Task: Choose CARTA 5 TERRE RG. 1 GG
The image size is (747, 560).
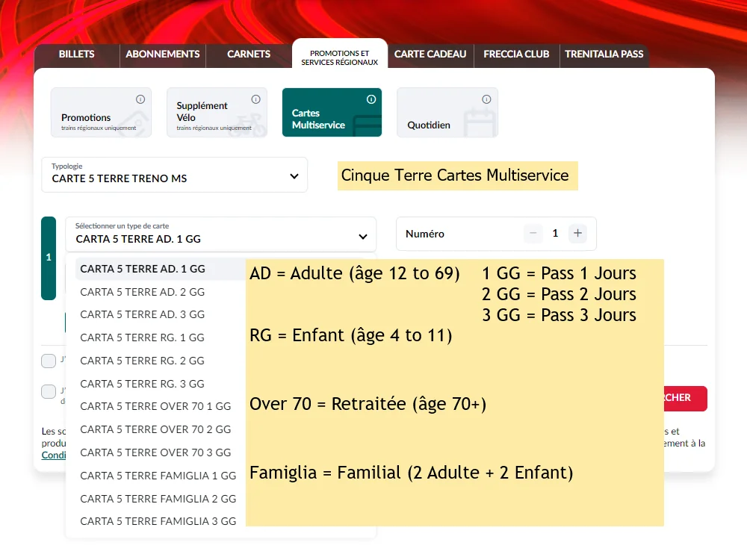Action: click(142, 337)
